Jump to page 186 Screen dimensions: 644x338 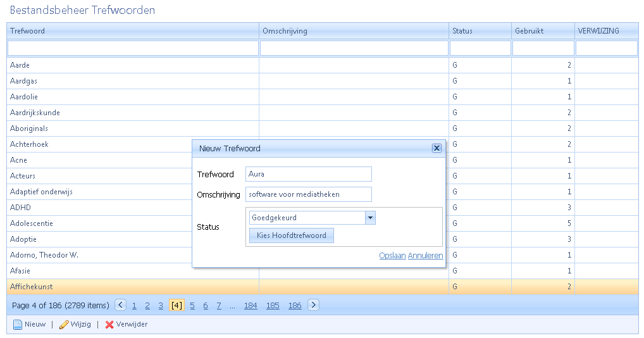tap(295, 306)
